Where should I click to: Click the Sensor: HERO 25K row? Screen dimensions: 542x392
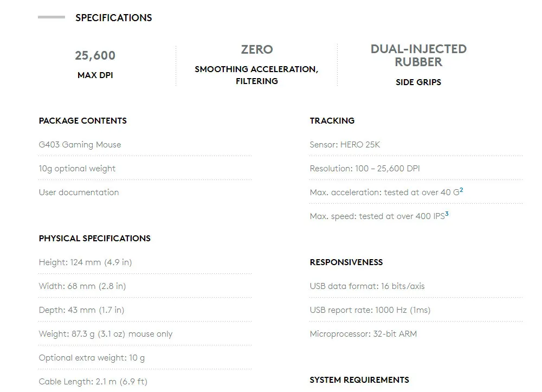[x=345, y=145]
